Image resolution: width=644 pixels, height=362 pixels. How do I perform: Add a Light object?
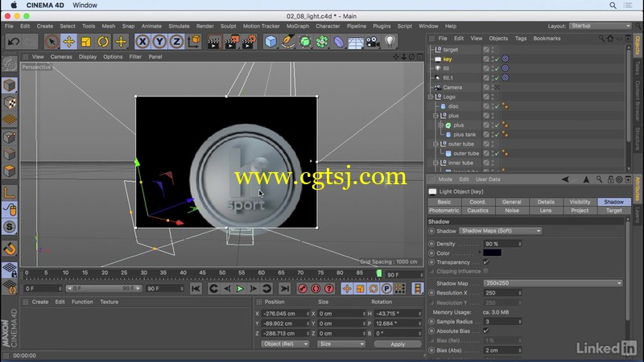point(390,42)
